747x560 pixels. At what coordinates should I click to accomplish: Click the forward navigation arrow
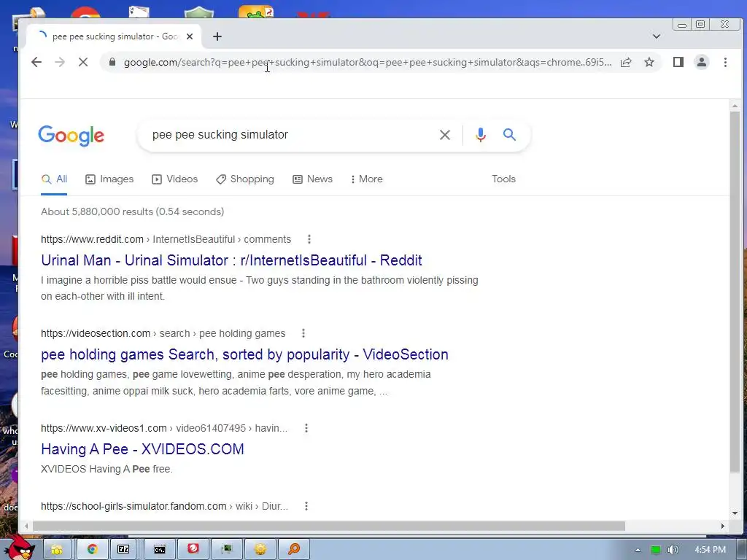(60, 63)
